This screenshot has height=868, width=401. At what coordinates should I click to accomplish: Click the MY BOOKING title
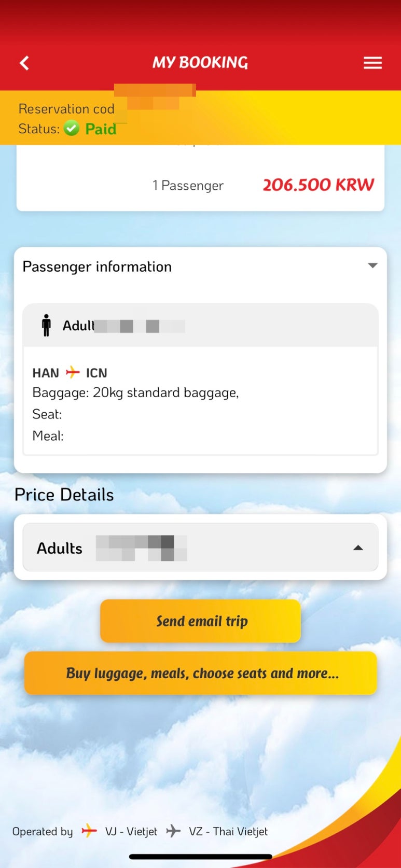click(200, 63)
